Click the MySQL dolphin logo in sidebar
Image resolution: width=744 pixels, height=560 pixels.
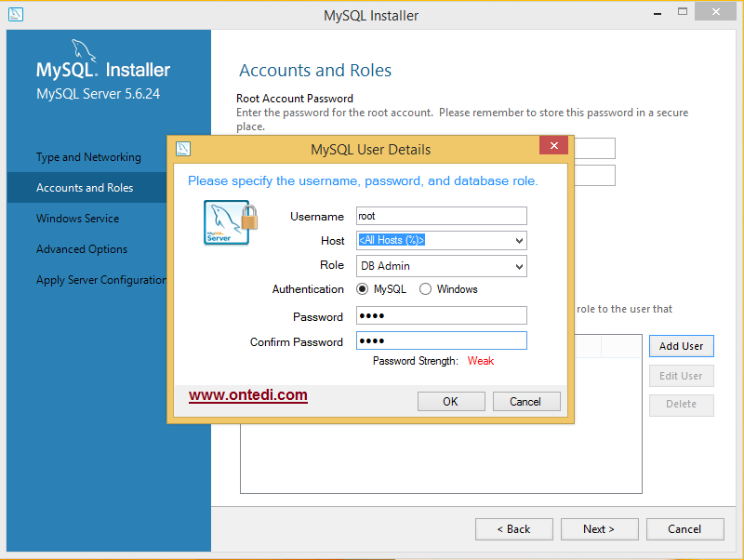click(x=84, y=51)
